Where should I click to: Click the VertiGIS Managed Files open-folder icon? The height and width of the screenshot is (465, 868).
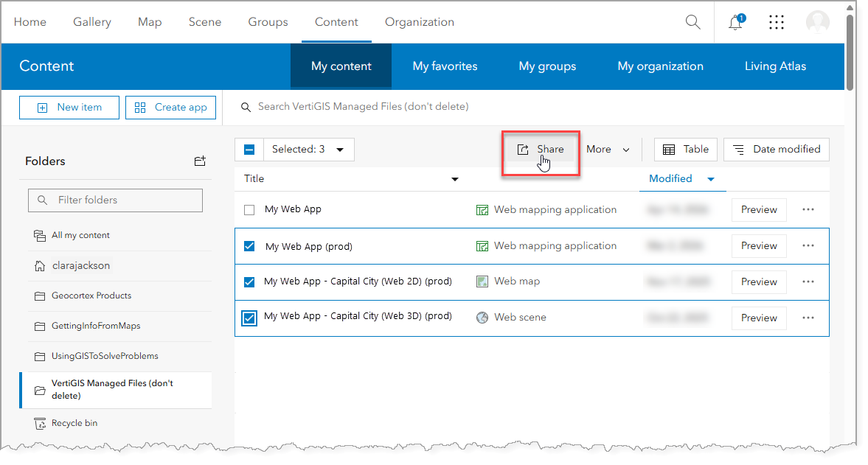[x=40, y=391]
